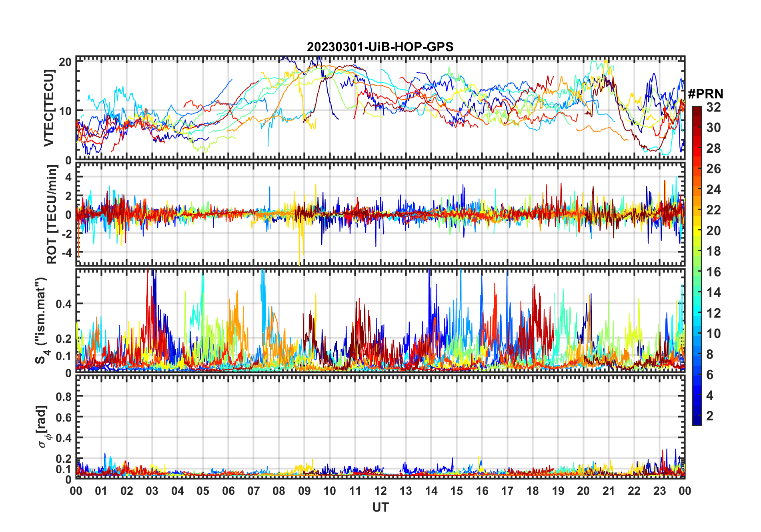Click colorbar tick label 24
This screenshot has height=532, width=761.
coord(713,189)
